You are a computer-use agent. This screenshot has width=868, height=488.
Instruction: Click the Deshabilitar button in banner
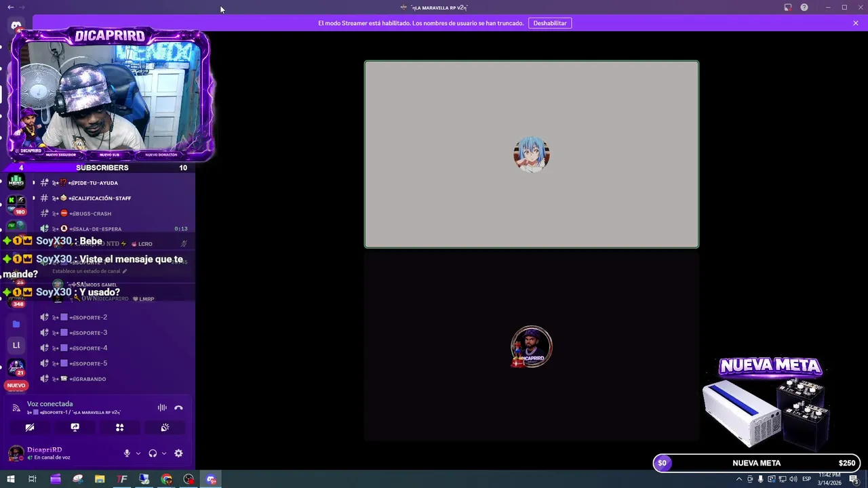550,23
